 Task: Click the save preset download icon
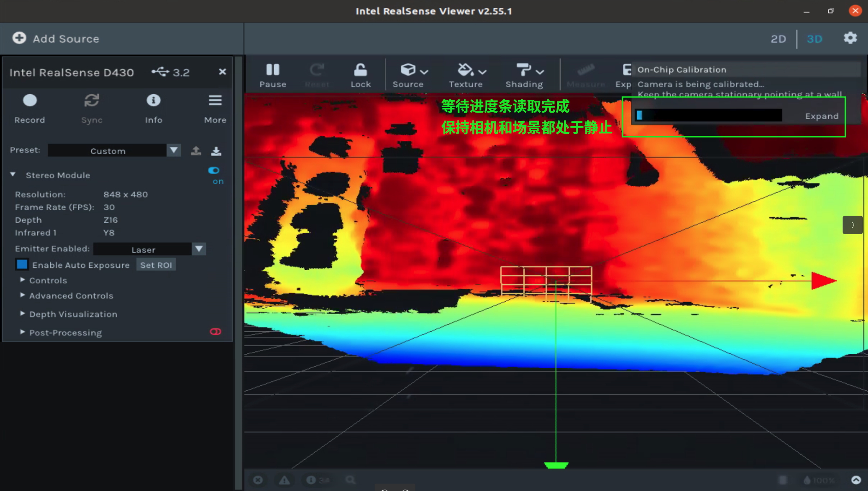216,151
